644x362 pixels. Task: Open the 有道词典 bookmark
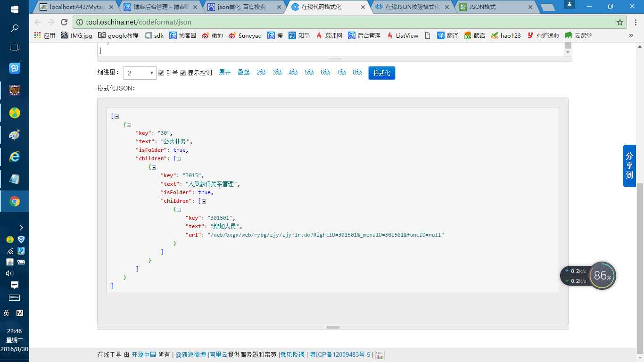click(543, 35)
